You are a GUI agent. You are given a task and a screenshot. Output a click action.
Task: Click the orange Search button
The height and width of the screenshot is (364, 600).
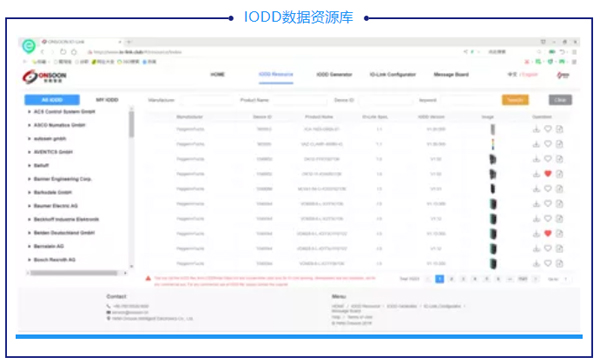[515, 100]
